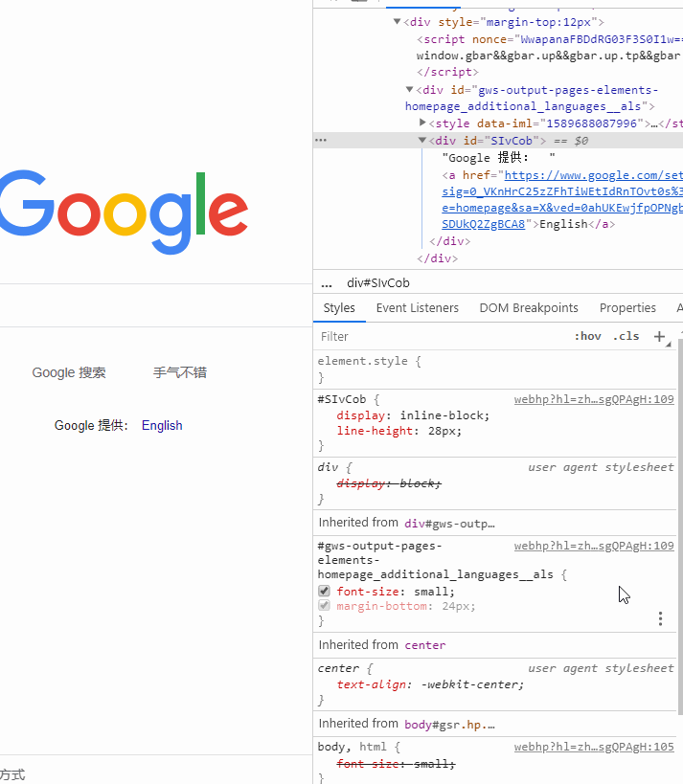Open the three-dot menu beside margin-bottom rule
Viewport: 683px width, 784px height.
coord(660,619)
